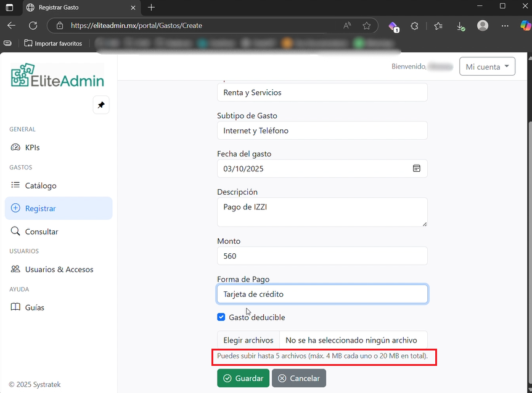Click the Monto input field
Viewport: 532px width, 393px height.
(x=322, y=256)
